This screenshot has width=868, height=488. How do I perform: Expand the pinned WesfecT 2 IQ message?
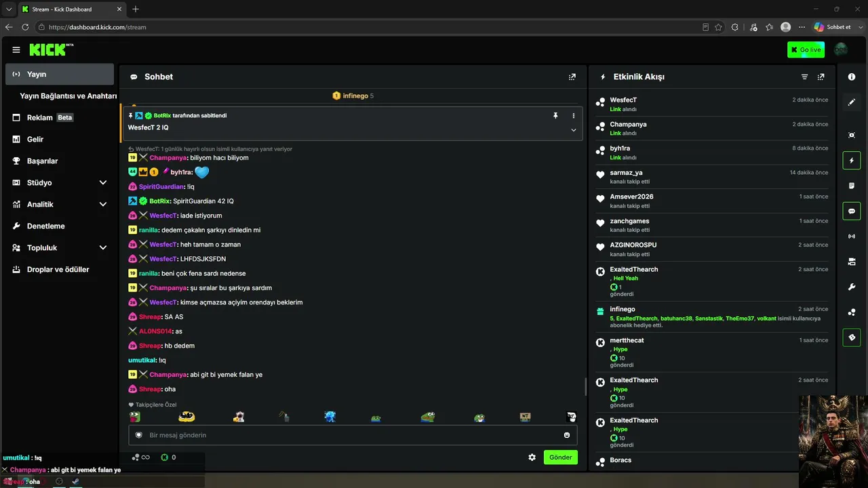tap(573, 130)
